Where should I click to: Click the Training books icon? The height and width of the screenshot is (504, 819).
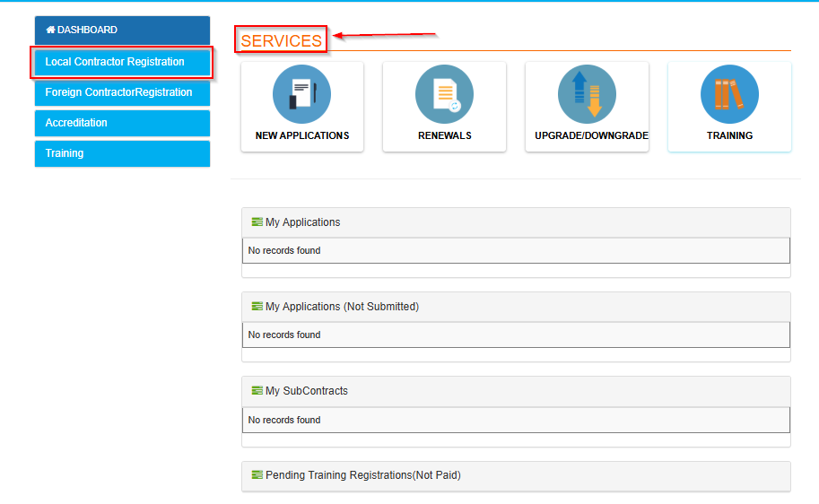click(x=729, y=94)
